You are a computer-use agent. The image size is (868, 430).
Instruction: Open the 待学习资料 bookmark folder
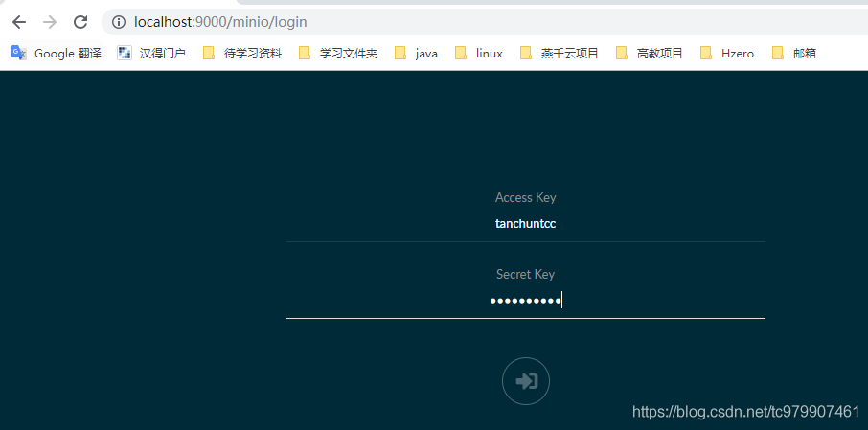coord(242,53)
